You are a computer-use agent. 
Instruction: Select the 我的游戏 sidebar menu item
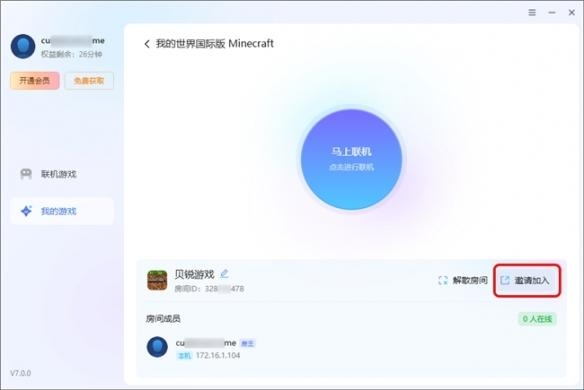point(62,211)
